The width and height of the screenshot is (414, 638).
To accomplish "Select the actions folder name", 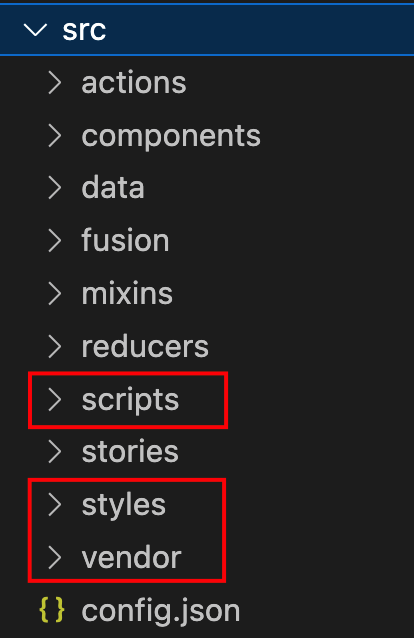I will [x=134, y=83].
